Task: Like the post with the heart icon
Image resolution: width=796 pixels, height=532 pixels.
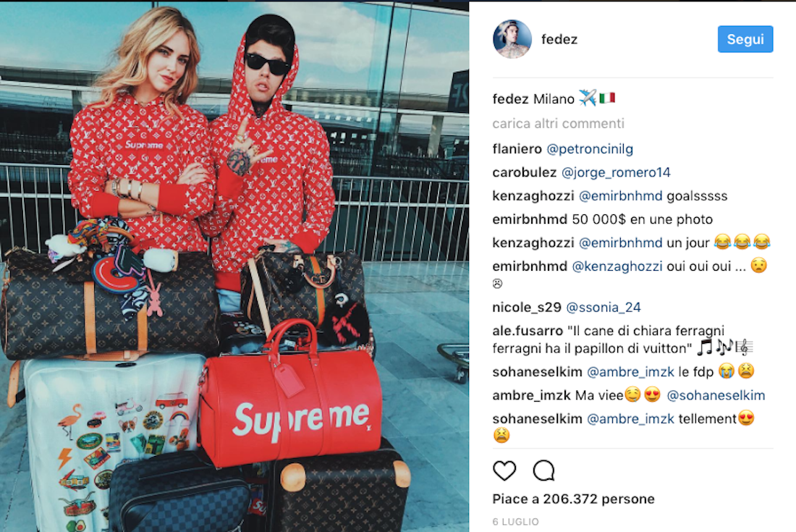Action: click(x=504, y=470)
